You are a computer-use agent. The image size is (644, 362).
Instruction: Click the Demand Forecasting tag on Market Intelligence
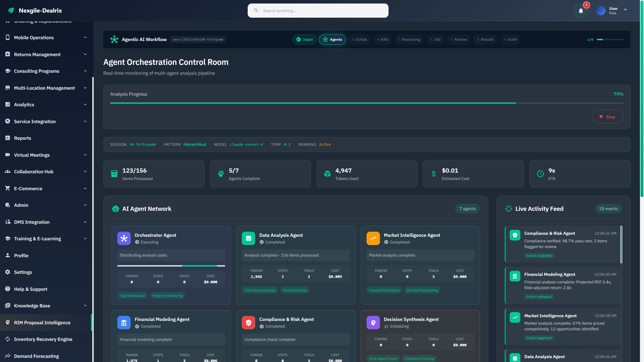click(x=422, y=290)
